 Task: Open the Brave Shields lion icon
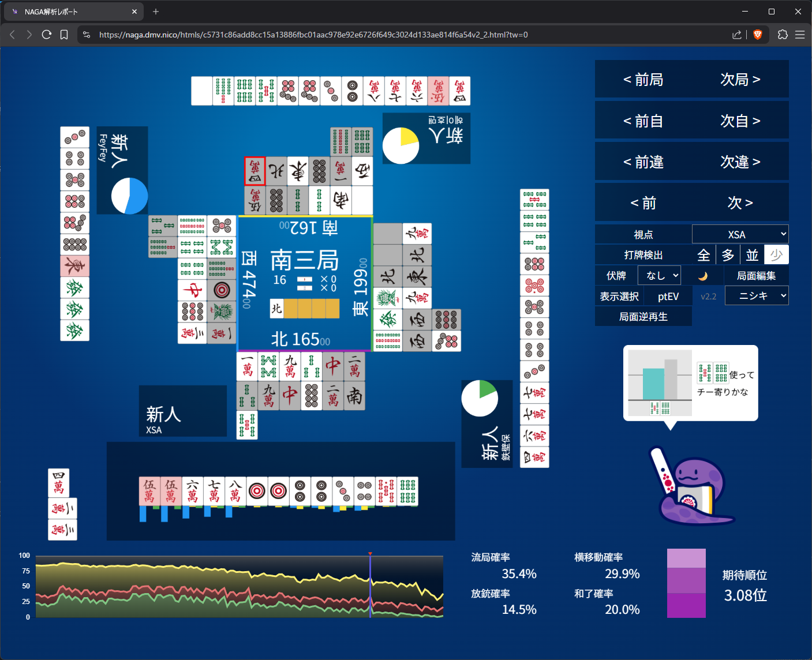758,35
